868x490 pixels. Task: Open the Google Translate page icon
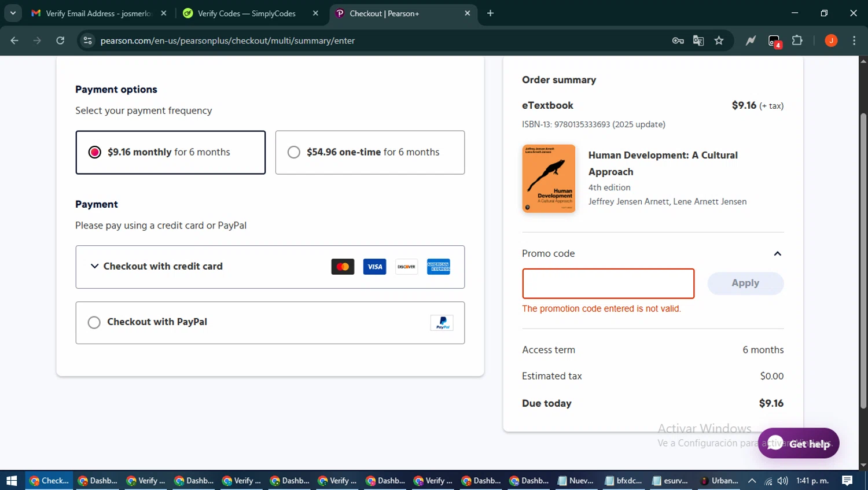click(x=698, y=40)
